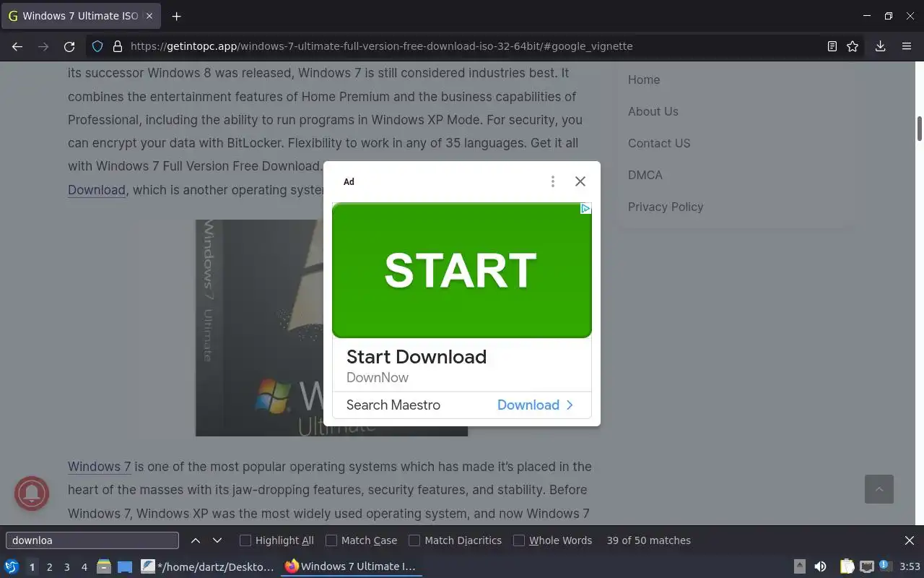Click the Windows 7 Ultimate box image
This screenshot has width=924, height=578.
click(331, 328)
